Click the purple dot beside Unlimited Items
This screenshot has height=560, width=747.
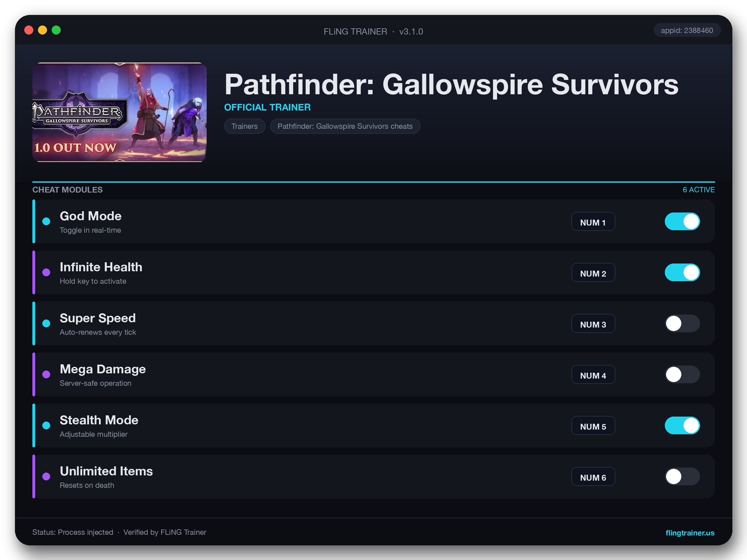coord(46,476)
